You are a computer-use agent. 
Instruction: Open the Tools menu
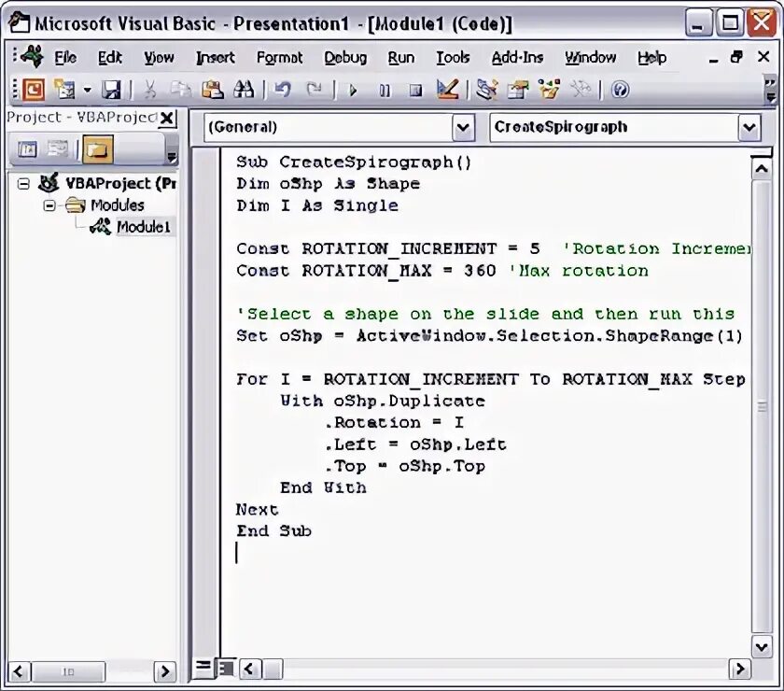(x=453, y=58)
